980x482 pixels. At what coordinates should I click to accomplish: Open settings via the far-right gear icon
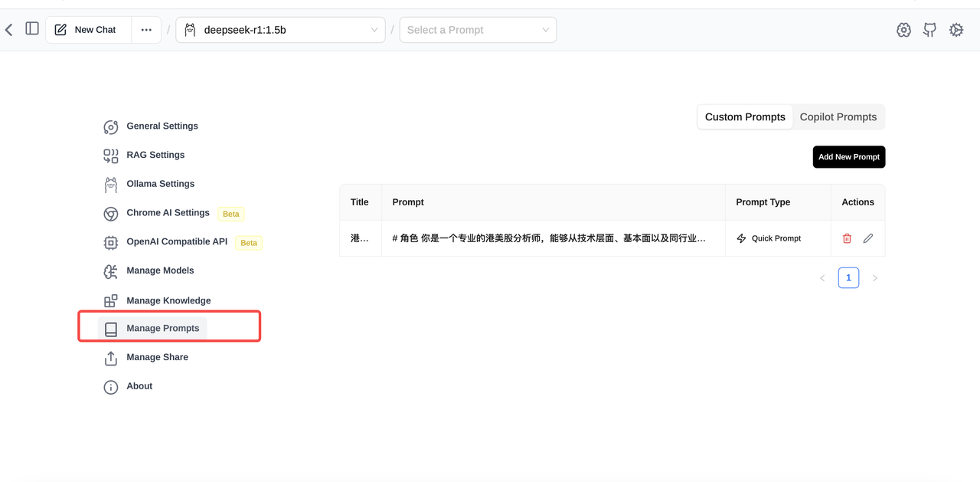click(956, 30)
